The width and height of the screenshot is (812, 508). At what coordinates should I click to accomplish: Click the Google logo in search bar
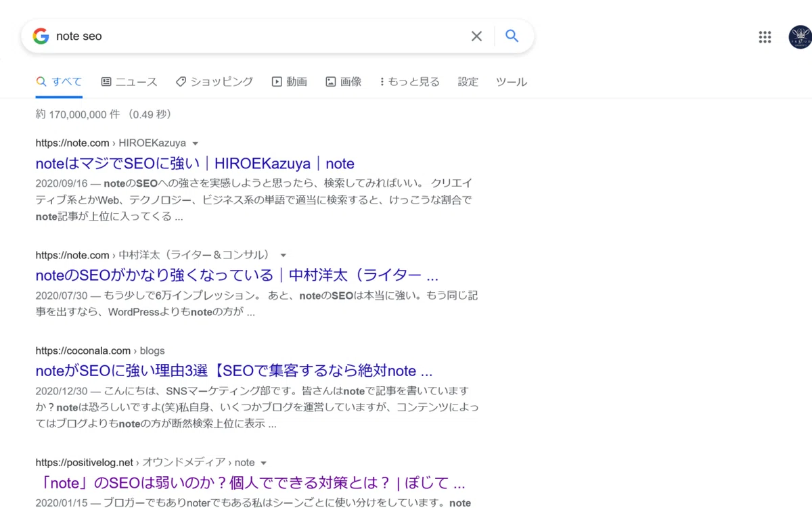(x=41, y=36)
